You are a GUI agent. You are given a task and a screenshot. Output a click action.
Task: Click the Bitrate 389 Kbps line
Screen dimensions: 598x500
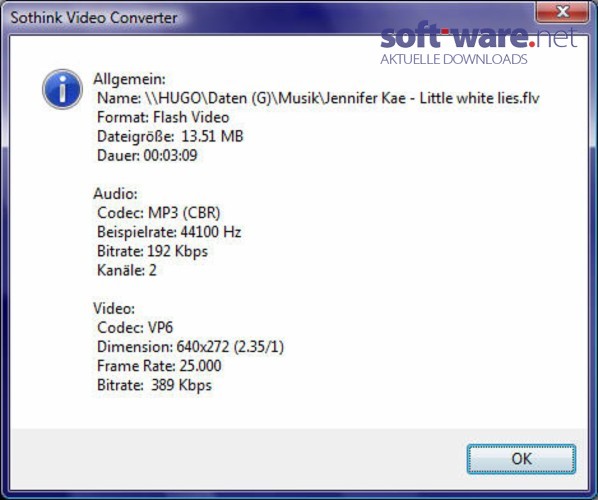point(154,385)
